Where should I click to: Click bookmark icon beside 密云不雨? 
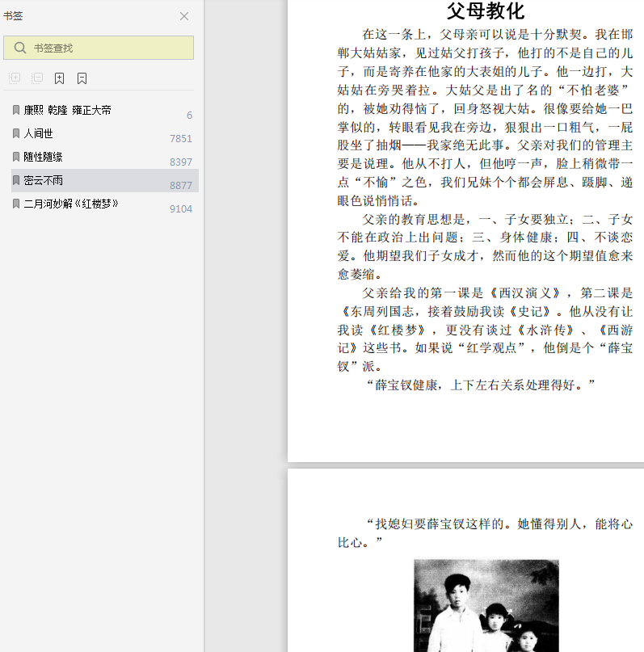point(16,180)
